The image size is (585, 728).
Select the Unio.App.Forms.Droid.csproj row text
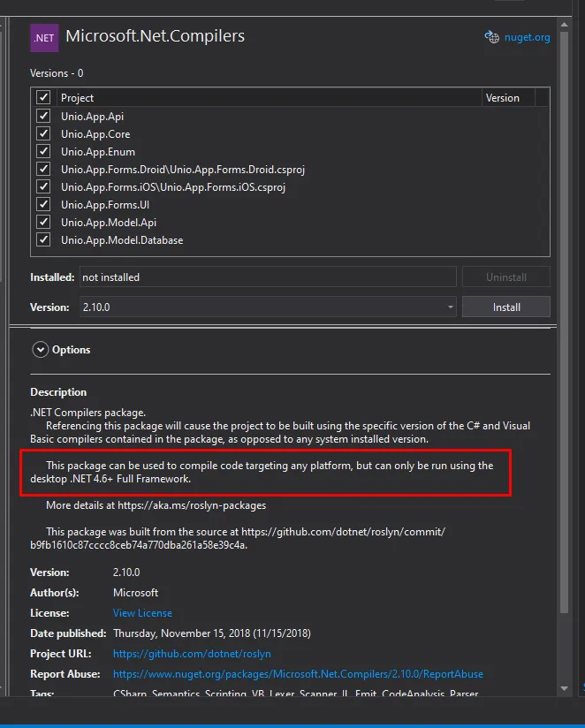point(183,170)
